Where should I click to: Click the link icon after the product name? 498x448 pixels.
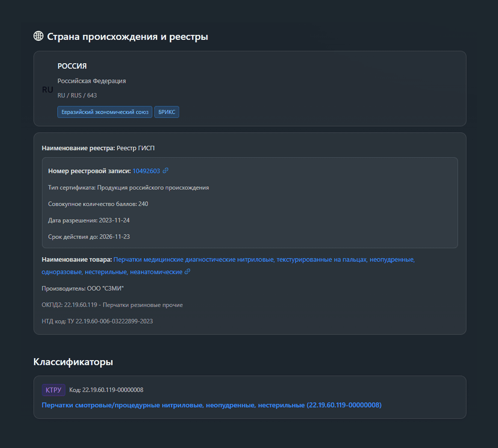pos(188,272)
